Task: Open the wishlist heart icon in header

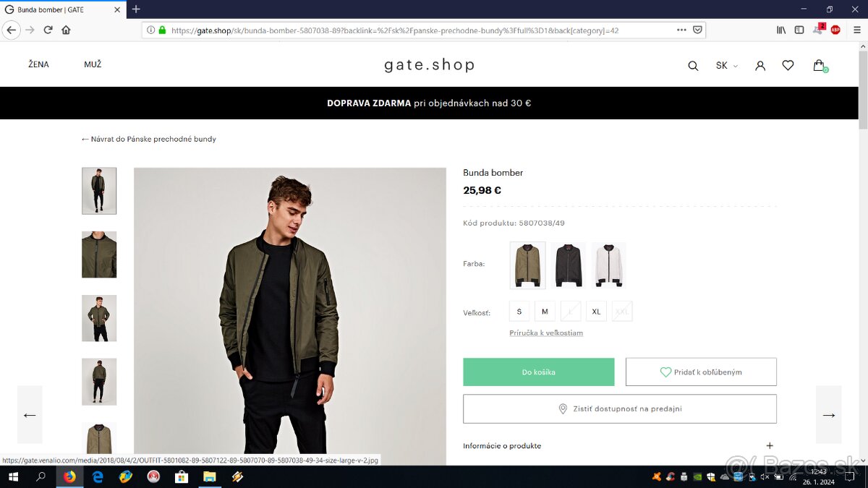Action: (x=788, y=66)
